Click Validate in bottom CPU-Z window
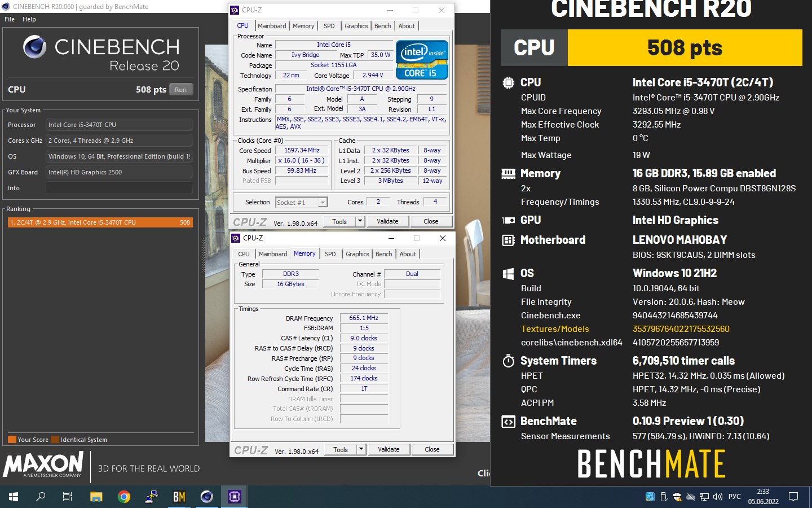 [389, 449]
